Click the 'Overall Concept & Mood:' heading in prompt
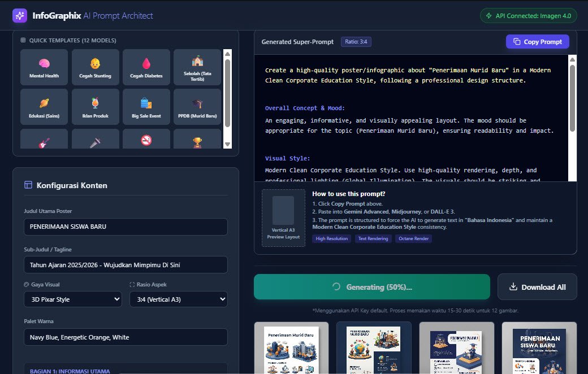 305,108
